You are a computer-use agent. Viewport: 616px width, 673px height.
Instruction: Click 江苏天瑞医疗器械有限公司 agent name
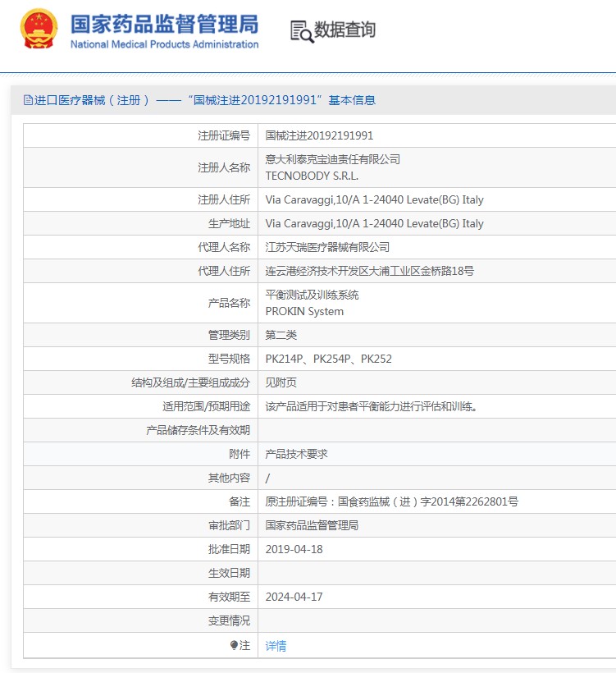(327, 247)
